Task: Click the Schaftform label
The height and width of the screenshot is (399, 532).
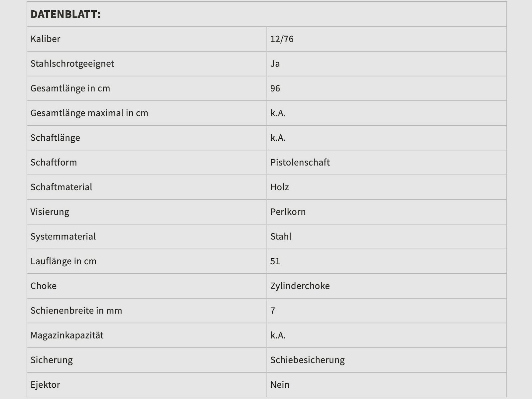Action: tap(54, 162)
